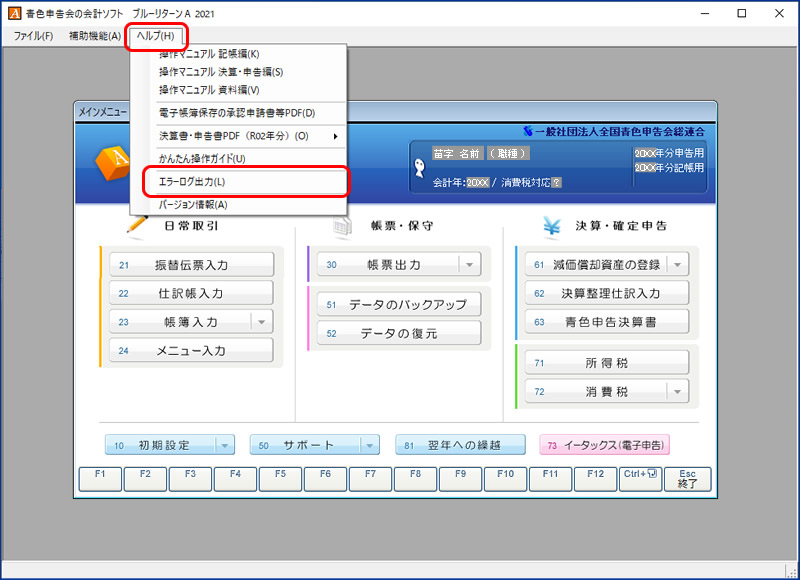Start データのバックアップ
This screenshot has height=580, width=800.
click(398, 305)
